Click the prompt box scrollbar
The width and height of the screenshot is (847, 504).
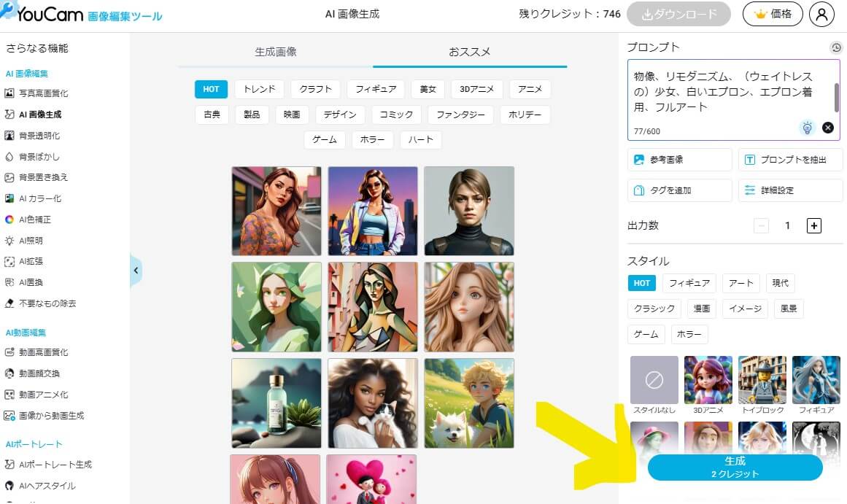coord(836,97)
